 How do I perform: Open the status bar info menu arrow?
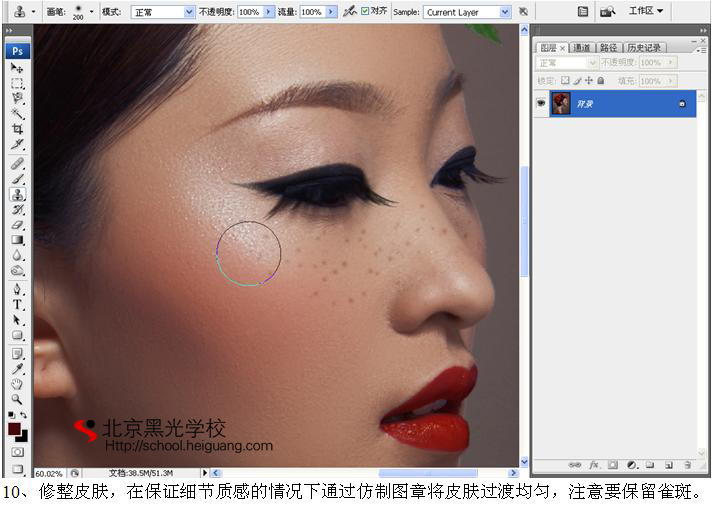[204, 473]
